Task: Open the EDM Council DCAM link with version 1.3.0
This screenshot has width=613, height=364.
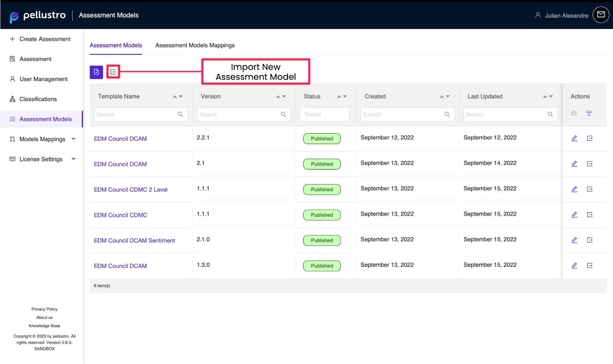Action: coord(120,266)
